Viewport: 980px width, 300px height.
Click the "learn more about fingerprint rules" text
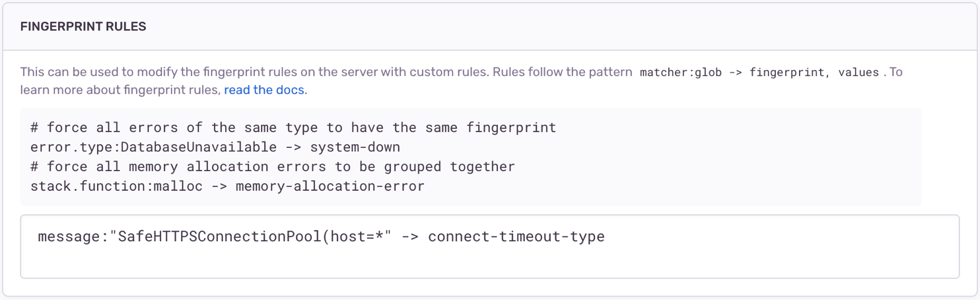(x=120, y=90)
